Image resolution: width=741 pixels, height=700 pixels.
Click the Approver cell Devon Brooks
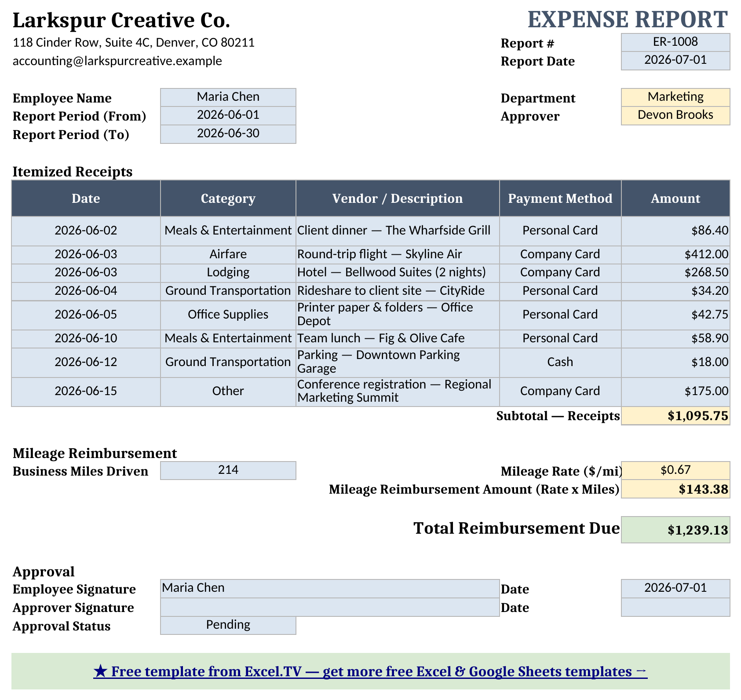675,116
